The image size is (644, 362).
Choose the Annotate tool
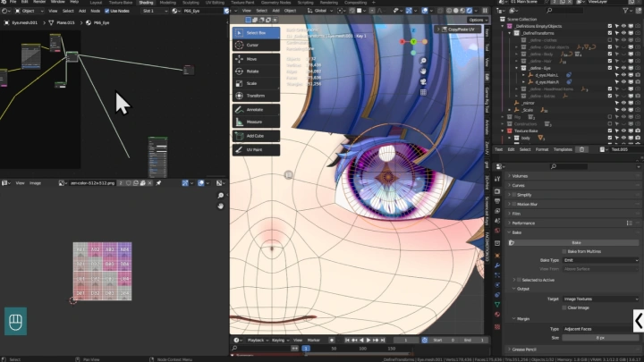click(255, 109)
